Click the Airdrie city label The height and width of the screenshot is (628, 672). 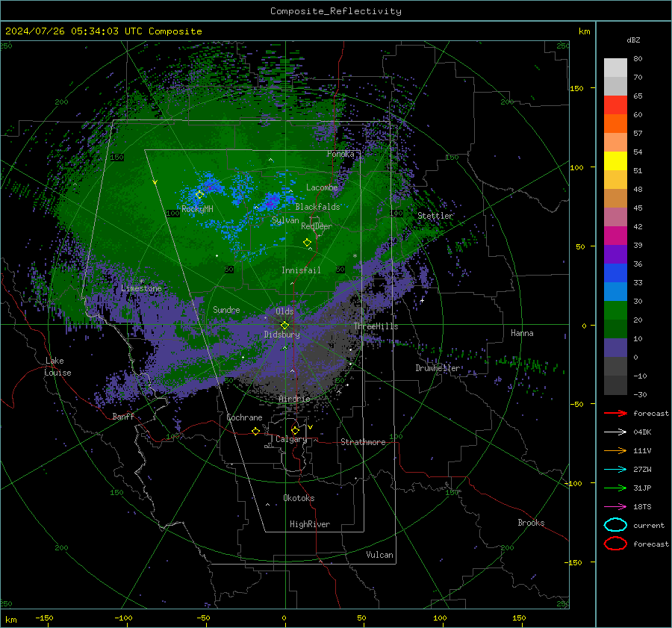pos(294,399)
